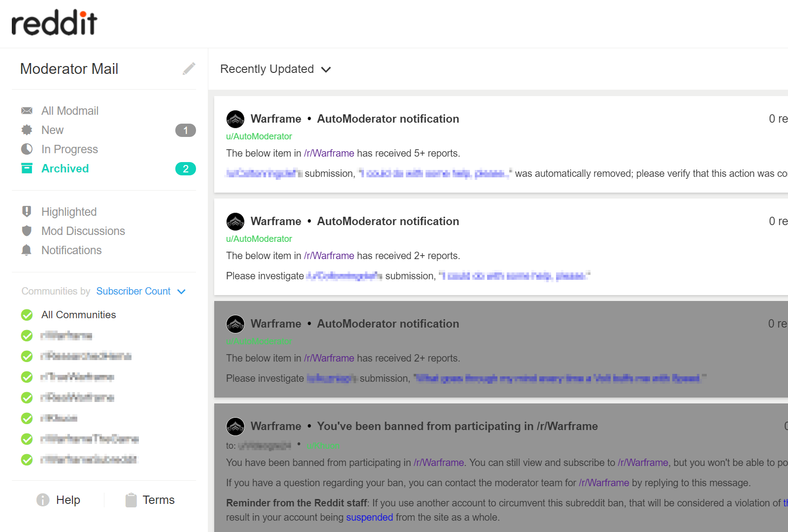
Task: Click the New count badge showing 1
Action: (186, 130)
